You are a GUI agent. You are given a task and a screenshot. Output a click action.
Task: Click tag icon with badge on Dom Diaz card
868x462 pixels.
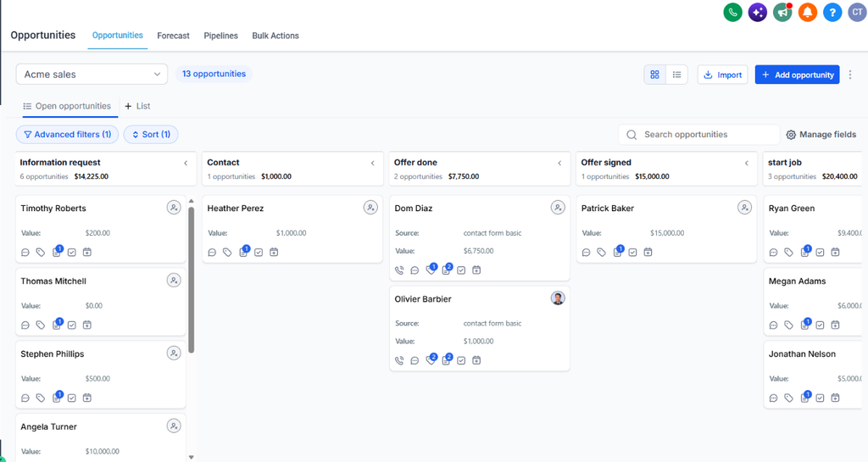pos(431,269)
